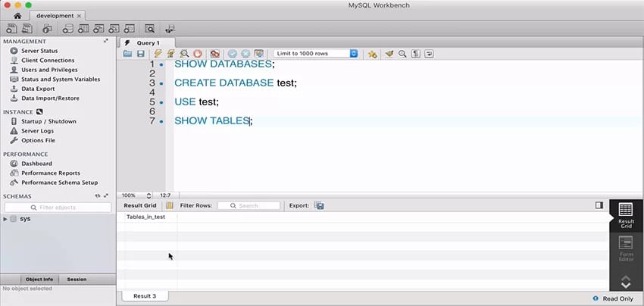
Task: Beautify the query with the broom icon
Action: [389, 54]
